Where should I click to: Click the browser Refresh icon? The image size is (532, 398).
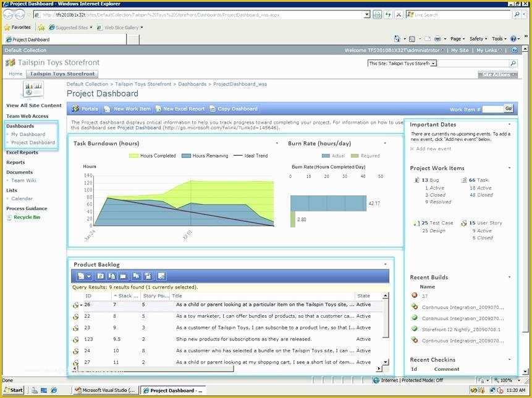tap(388, 15)
